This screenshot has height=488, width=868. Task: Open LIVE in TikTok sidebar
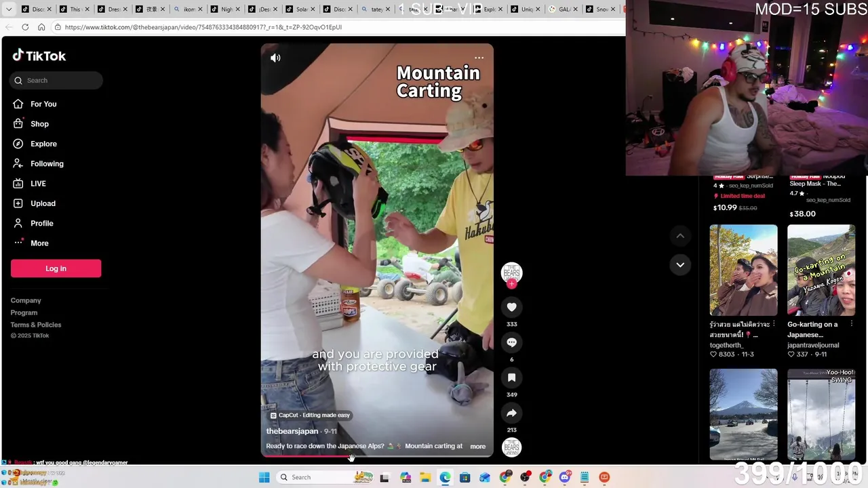[38, 184]
